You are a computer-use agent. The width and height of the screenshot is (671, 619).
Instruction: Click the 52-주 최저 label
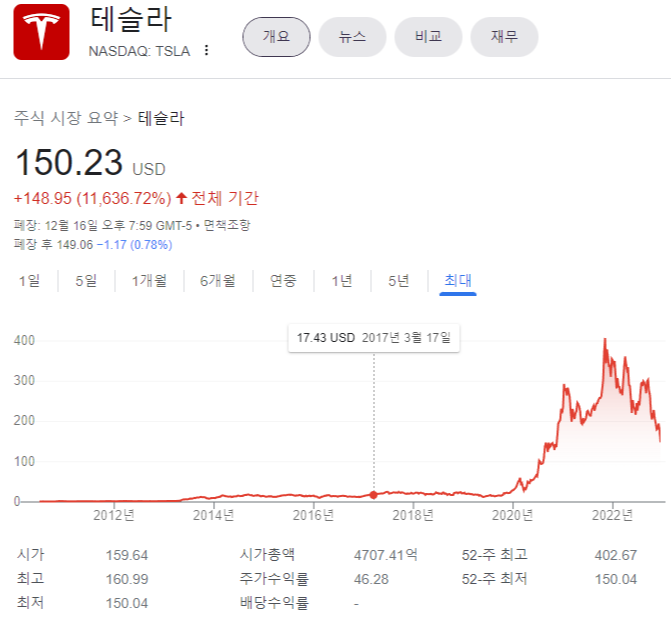pos(494,579)
